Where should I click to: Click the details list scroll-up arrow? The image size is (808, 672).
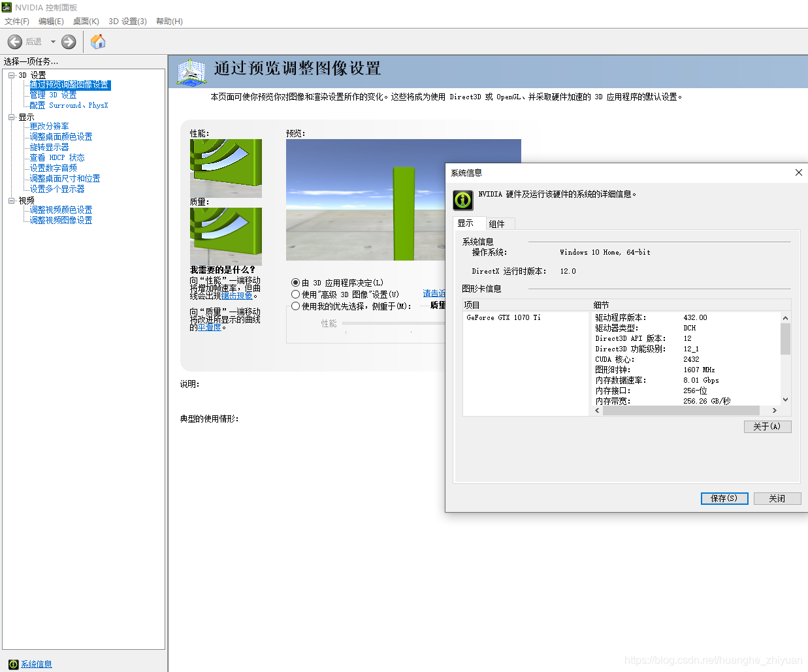[x=786, y=318]
